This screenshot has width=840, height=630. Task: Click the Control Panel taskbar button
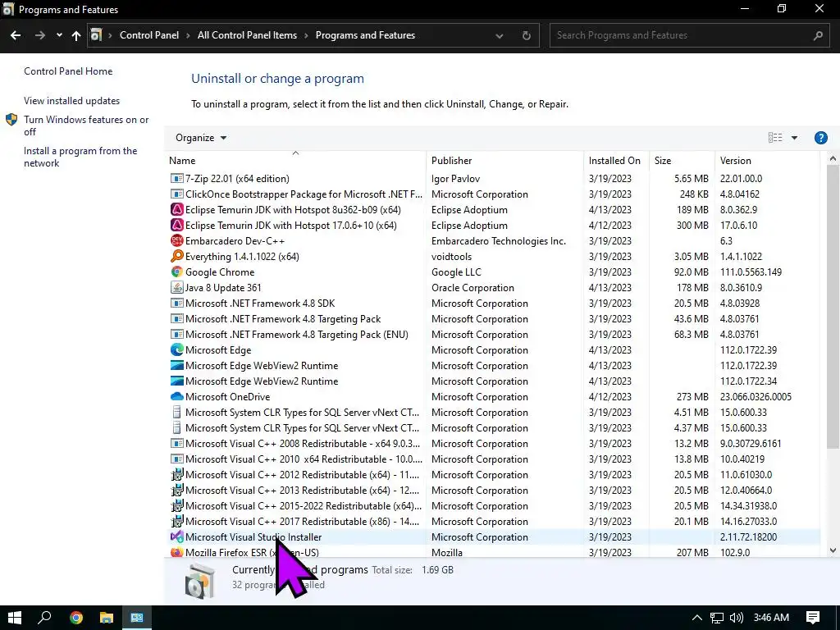point(137,618)
